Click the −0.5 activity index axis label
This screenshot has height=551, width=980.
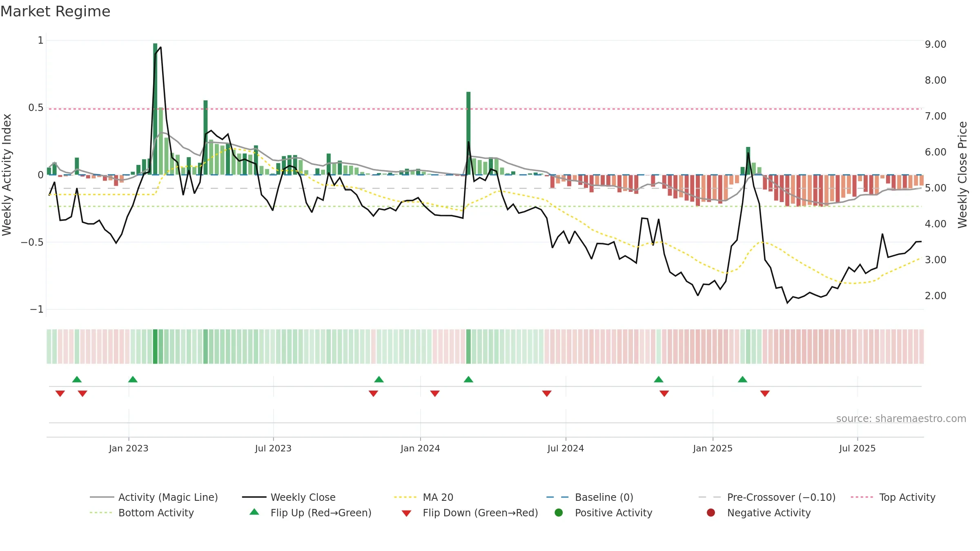(32, 242)
